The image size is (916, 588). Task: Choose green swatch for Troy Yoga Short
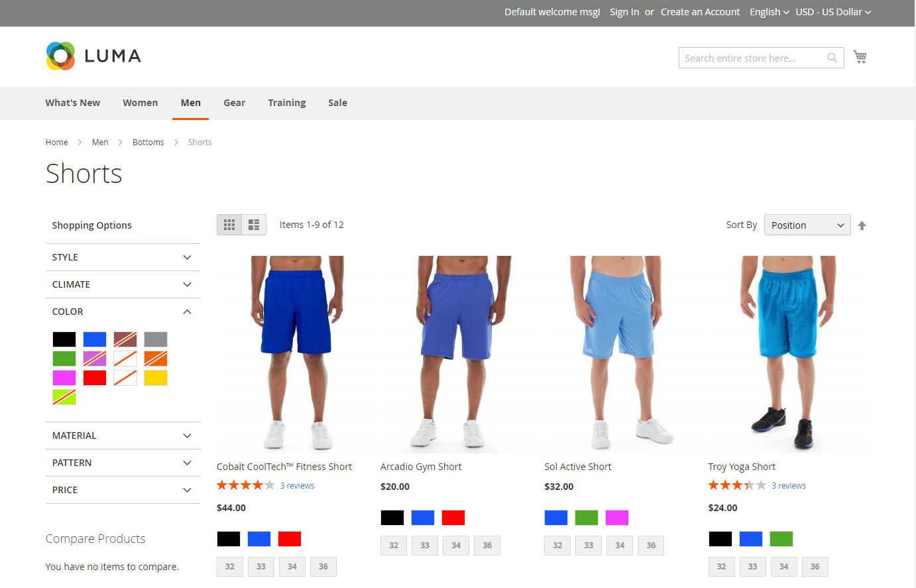point(781,539)
